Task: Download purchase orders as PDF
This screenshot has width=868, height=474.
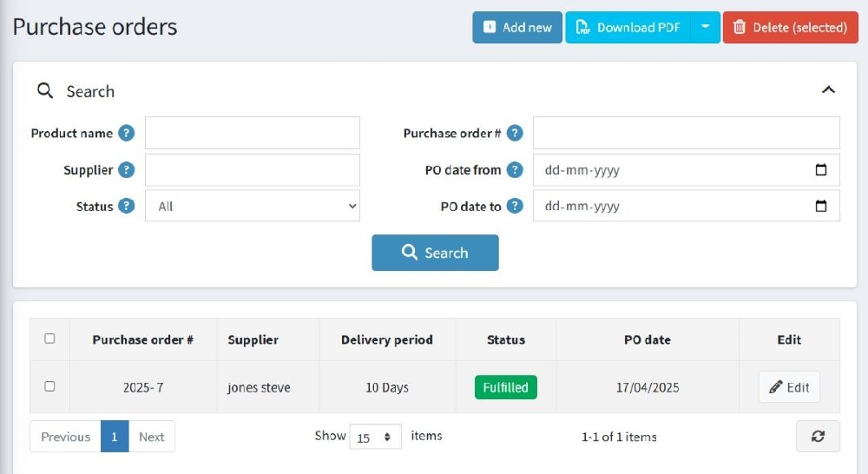Action: 628,27
